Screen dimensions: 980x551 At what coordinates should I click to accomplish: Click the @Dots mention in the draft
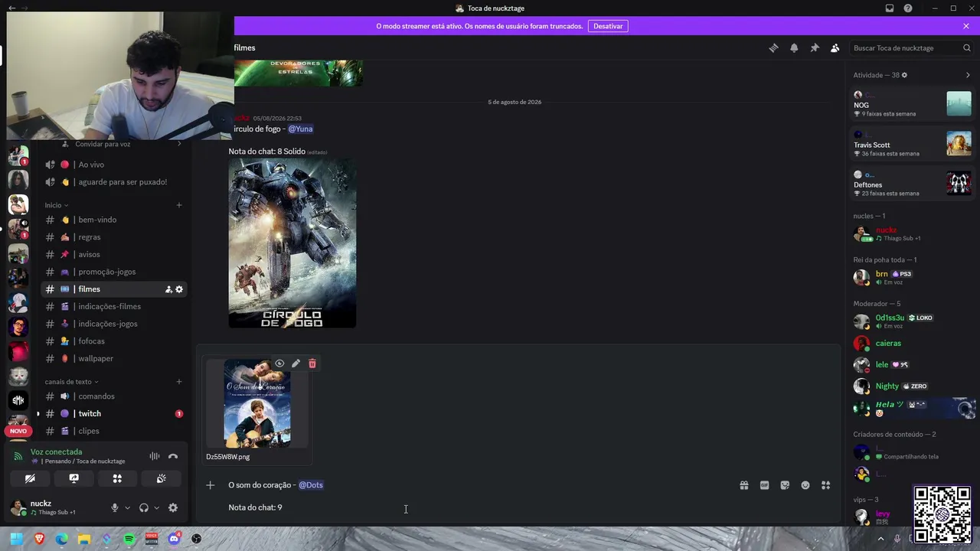pyautogui.click(x=311, y=485)
